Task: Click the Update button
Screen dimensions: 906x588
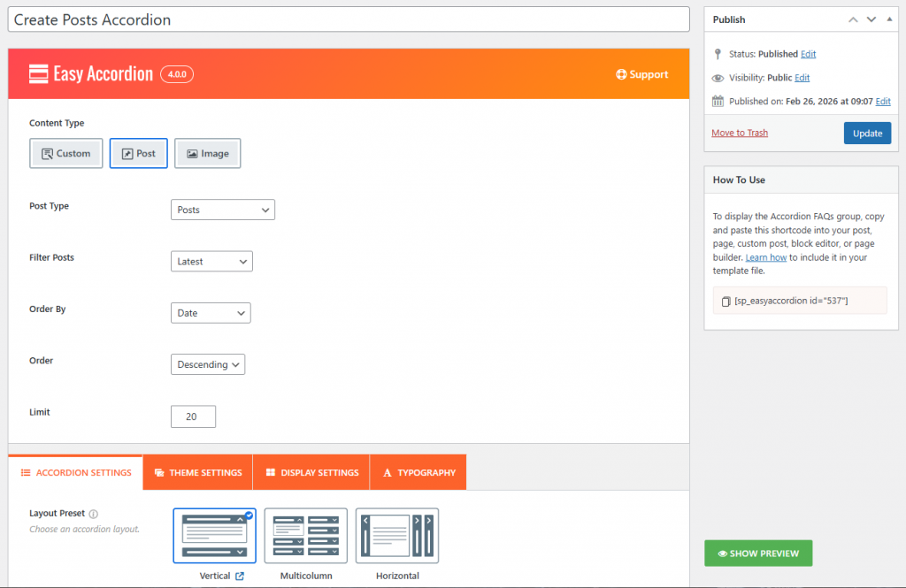Action: [x=867, y=134]
